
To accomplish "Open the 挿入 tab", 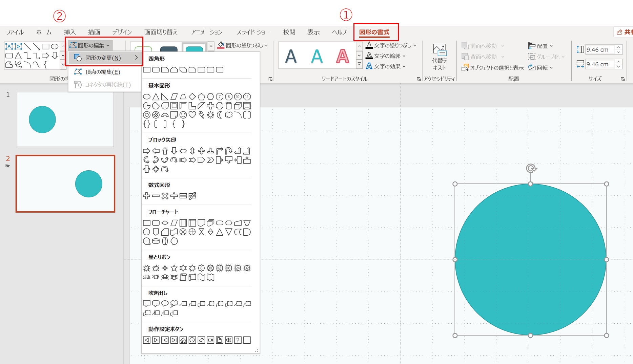I will coord(69,32).
